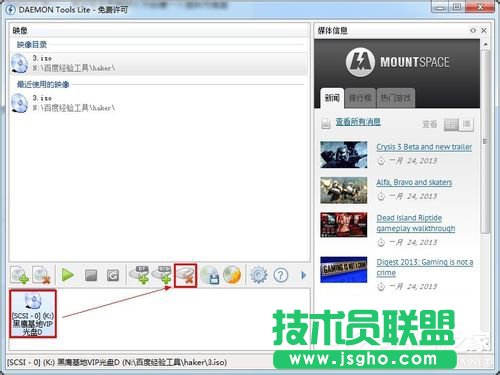Close the 媒体信息 panel
This screenshot has width=500, height=375.
coord(484,31)
